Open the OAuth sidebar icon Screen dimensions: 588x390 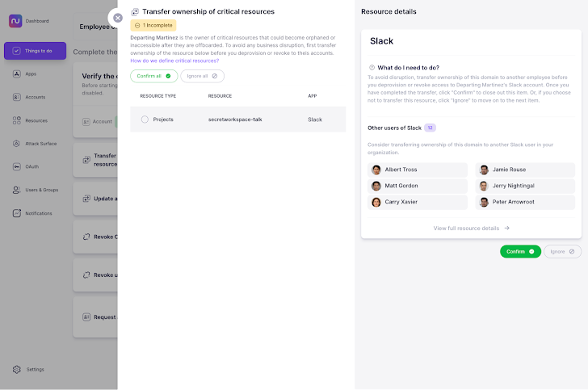click(18, 167)
